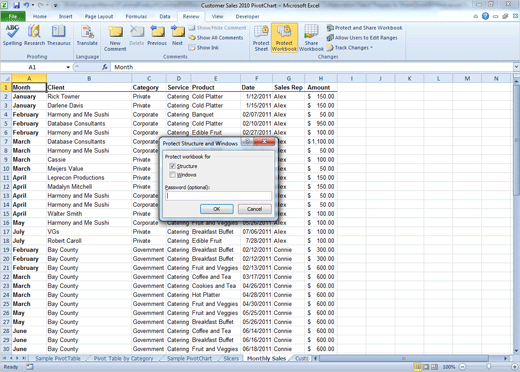Screen dimensions: 520x372
Task: Close the Protect Structure and Windows dialog
Action: coord(264,142)
